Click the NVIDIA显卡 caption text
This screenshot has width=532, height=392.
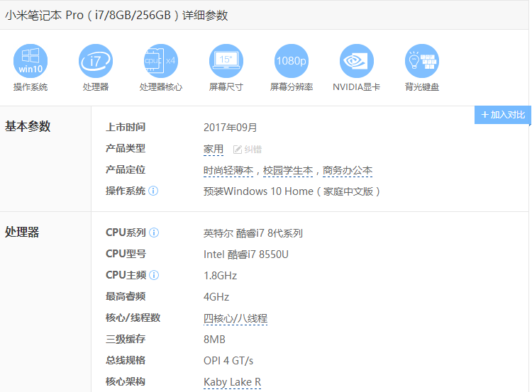point(357,87)
